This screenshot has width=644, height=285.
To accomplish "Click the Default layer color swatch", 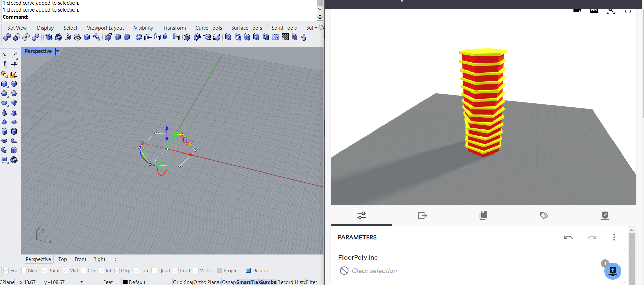I will (125, 282).
